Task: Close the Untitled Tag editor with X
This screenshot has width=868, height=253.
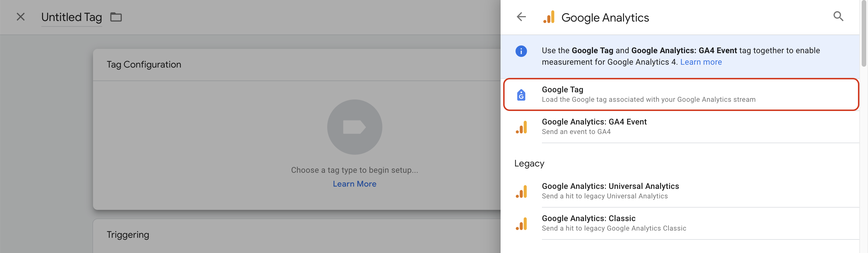Action: pyautogui.click(x=21, y=17)
